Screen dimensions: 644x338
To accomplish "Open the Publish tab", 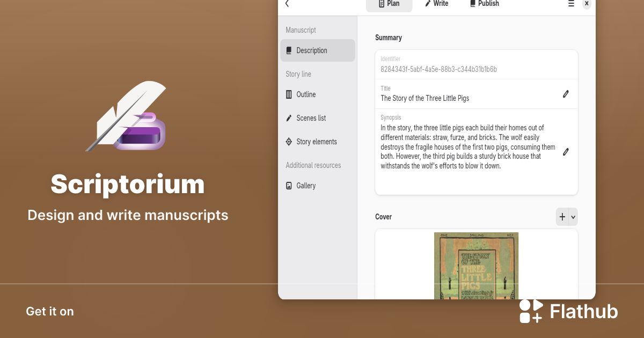I will coord(484,4).
